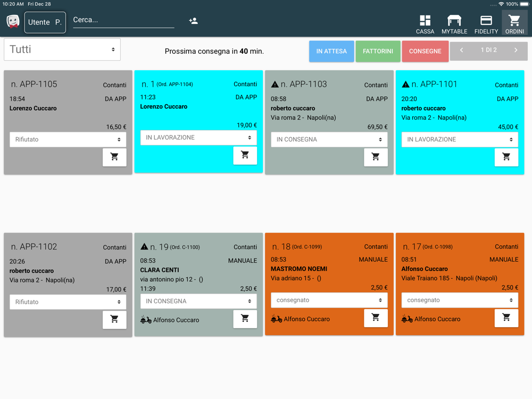Open cart for order APP-1103
Screen dimensions: 532x399
pyautogui.click(x=376, y=157)
